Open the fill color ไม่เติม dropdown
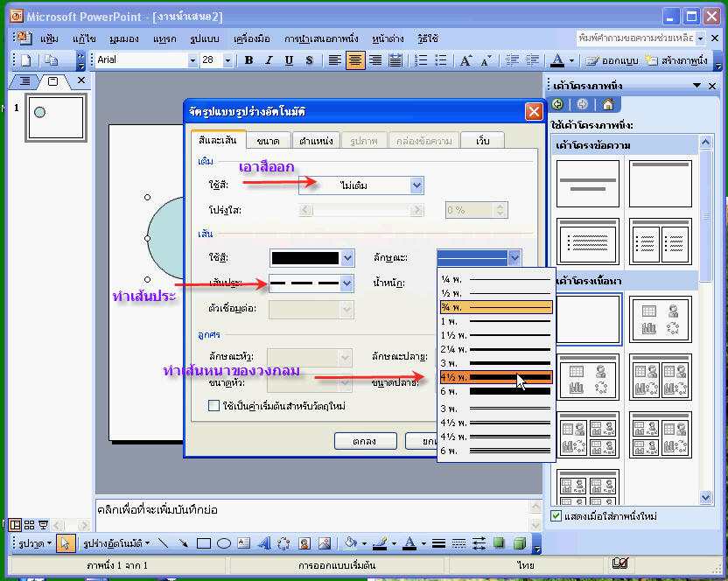Screen dimensions: 728x581 [416, 185]
